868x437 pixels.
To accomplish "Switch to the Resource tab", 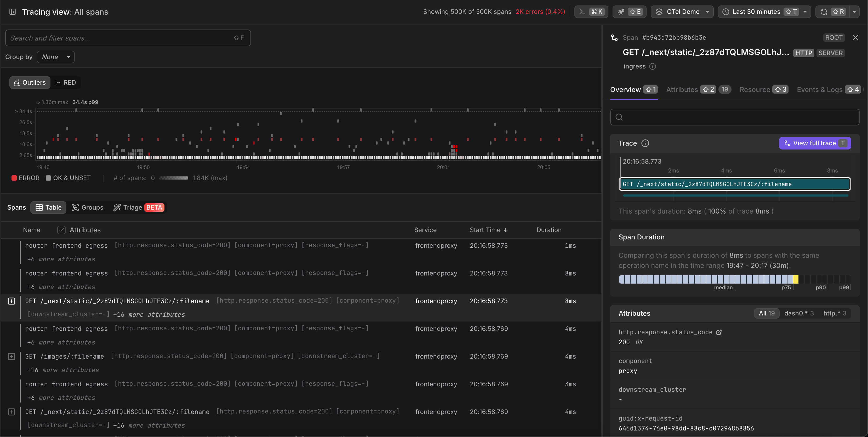I will tap(755, 90).
